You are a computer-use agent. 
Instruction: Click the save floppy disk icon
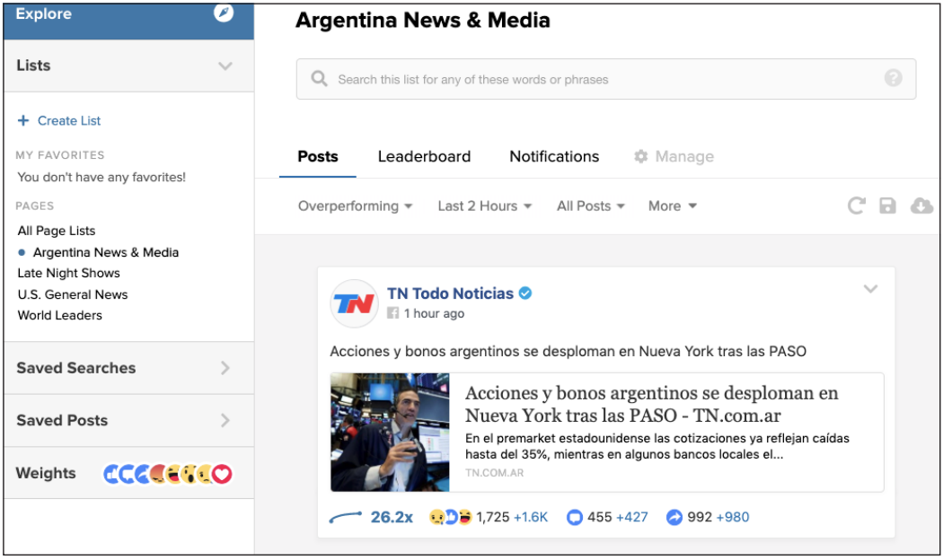click(x=887, y=206)
